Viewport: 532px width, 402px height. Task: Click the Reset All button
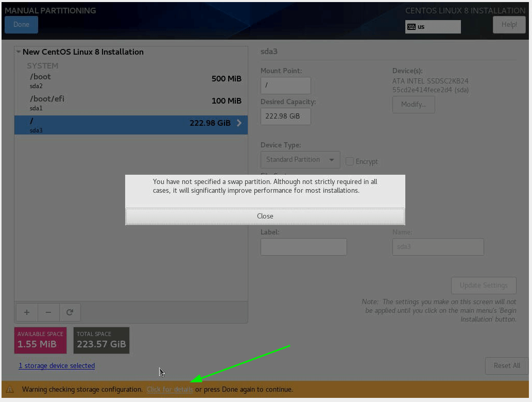pos(507,366)
